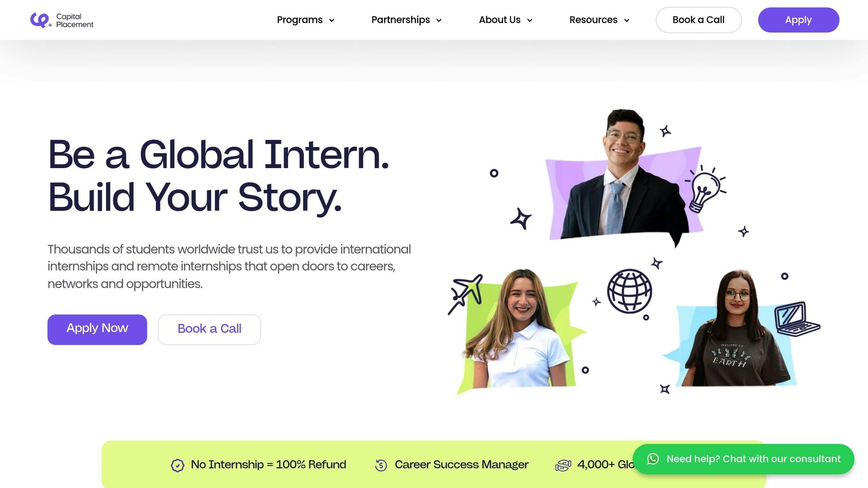The width and height of the screenshot is (868, 488).
Task: Click Book a Call in header
Action: pyautogui.click(x=698, y=20)
